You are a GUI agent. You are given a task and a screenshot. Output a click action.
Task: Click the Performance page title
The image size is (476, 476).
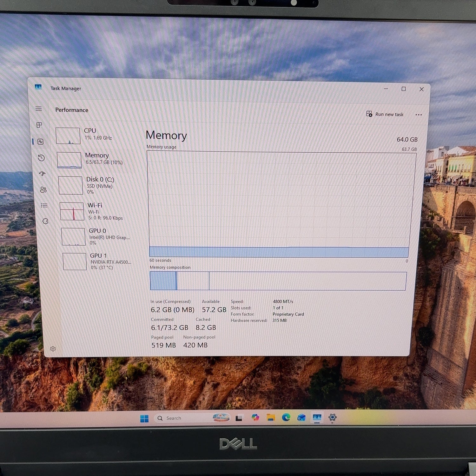point(72,110)
